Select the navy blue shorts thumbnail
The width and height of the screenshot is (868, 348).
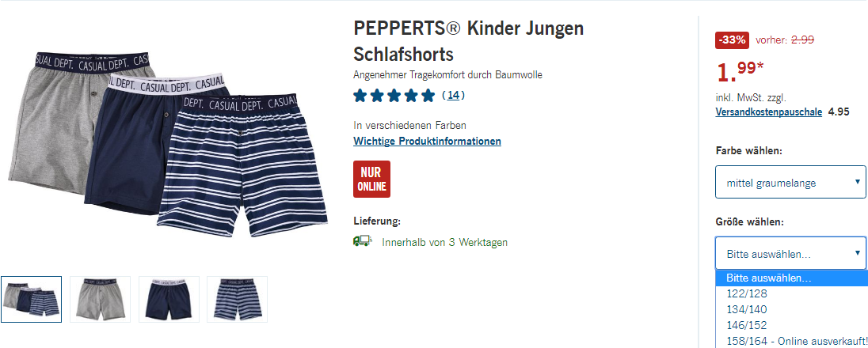[x=169, y=299]
